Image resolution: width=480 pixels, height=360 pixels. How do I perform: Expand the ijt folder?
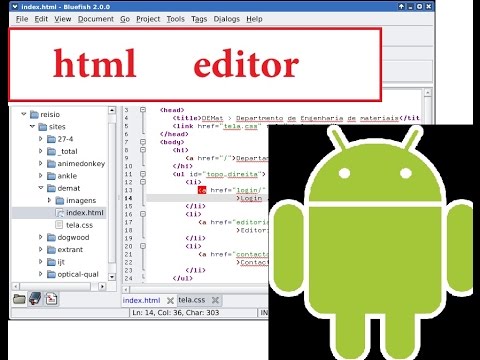tap(41, 262)
